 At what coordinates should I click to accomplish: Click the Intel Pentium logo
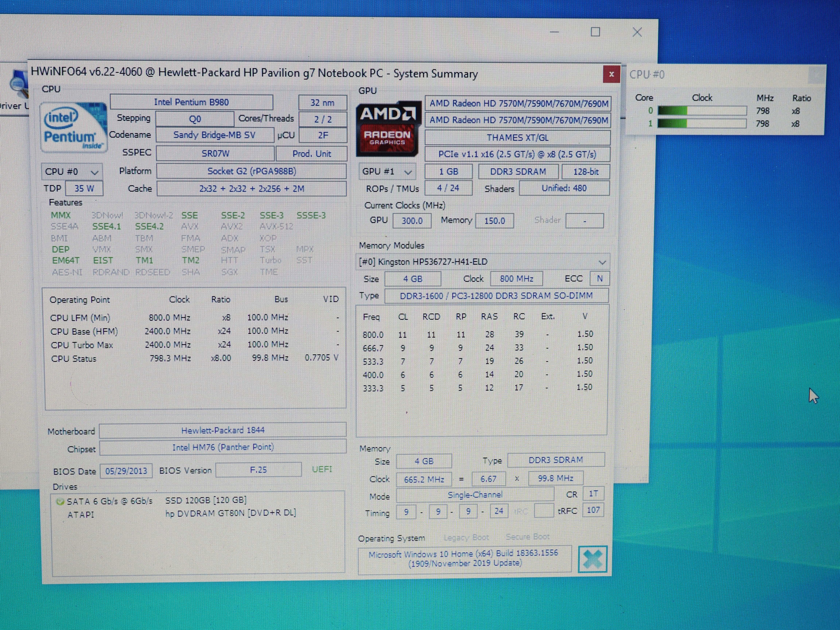coord(74,127)
